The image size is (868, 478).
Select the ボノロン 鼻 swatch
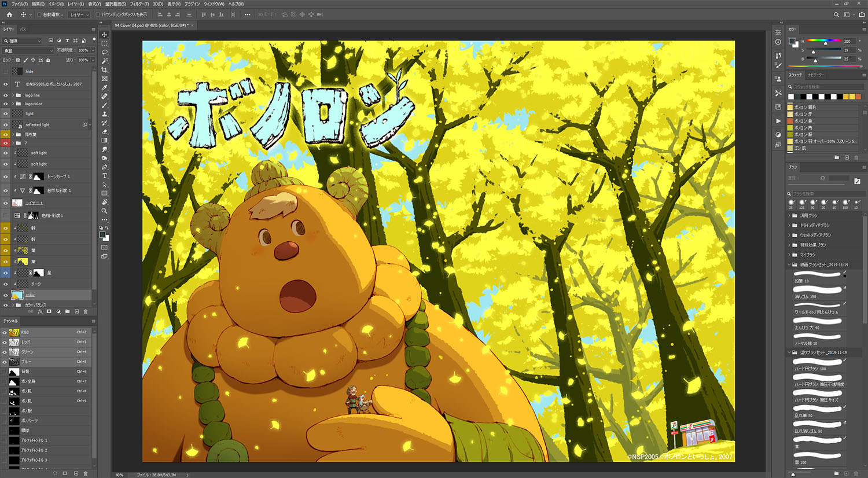(x=822, y=120)
